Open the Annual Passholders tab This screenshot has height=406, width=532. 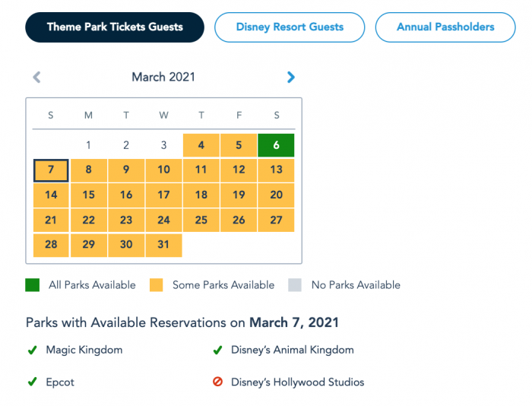445,27
